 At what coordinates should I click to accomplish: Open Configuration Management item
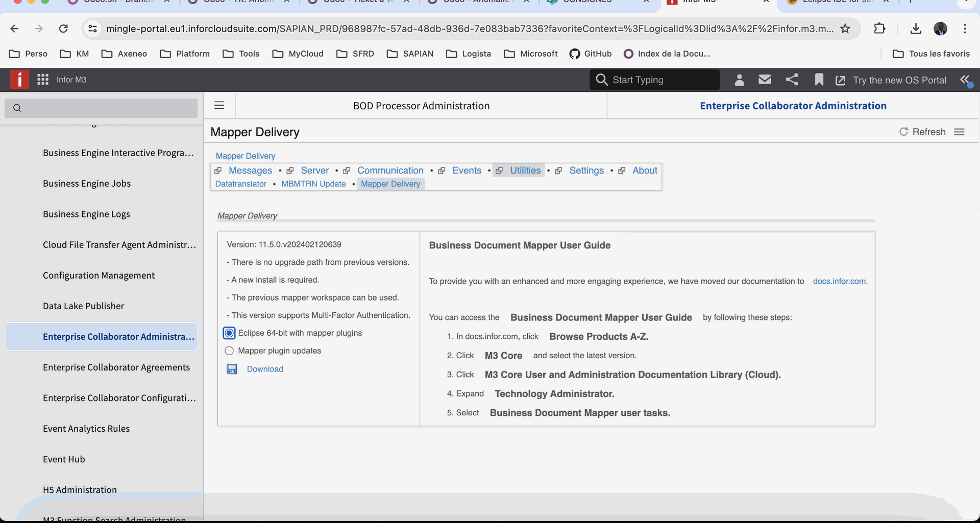99,276
